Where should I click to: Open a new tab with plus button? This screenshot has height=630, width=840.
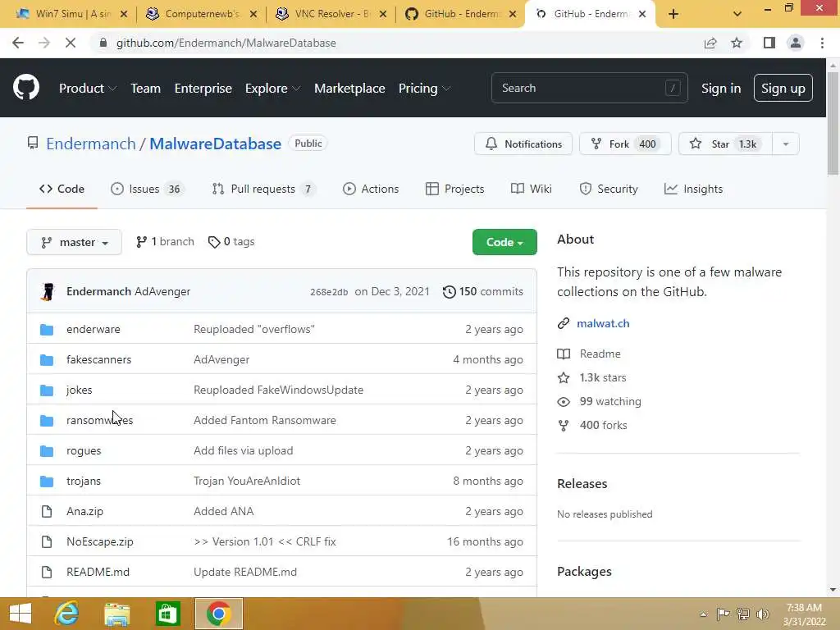(673, 14)
